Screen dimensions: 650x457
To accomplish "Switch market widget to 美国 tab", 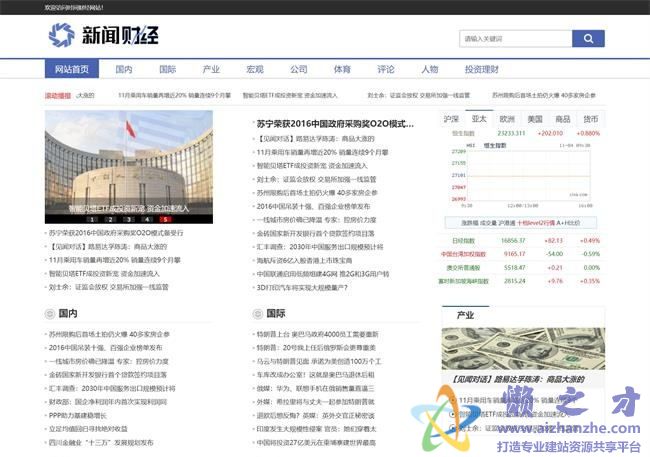I will [535, 119].
